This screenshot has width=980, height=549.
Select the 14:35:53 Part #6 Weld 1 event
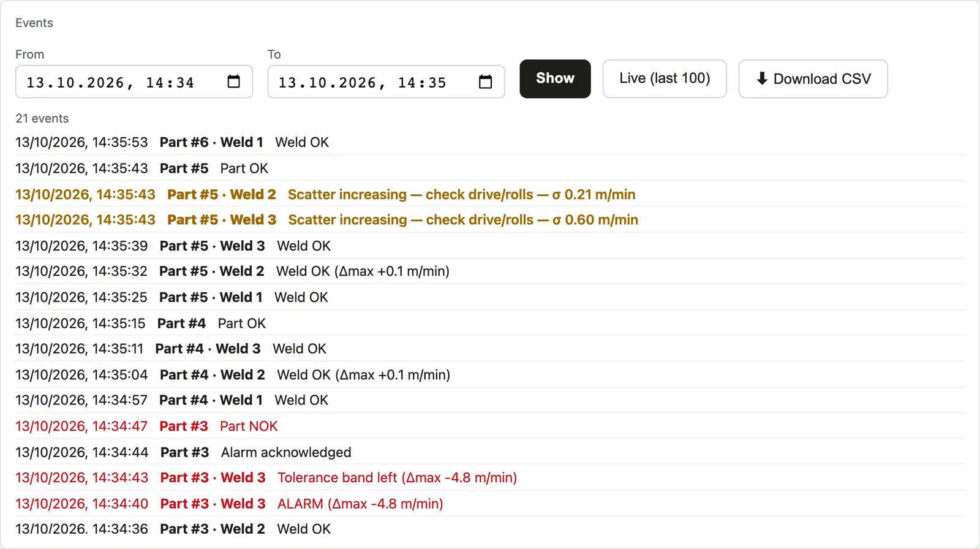pos(490,142)
